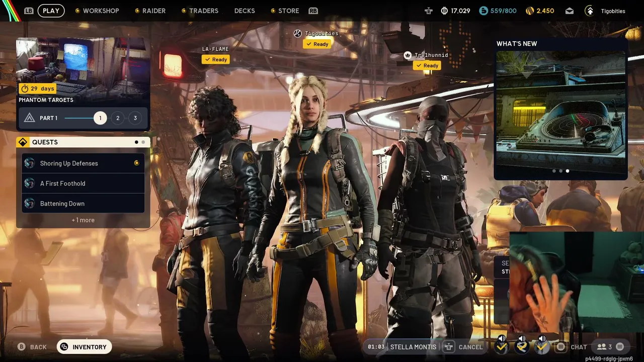Click the LB bumper icon
644x362 pixels.
point(29,11)
